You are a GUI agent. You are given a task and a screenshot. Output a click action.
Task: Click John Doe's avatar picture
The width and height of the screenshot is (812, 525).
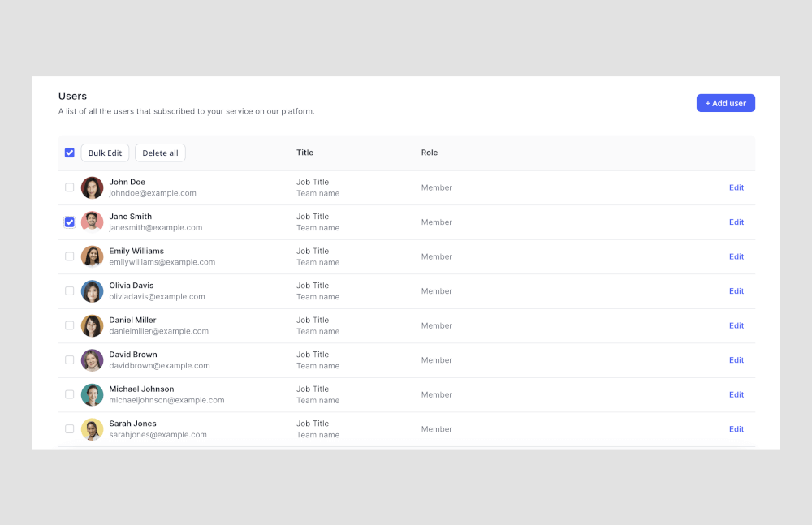tap(92, 187)
